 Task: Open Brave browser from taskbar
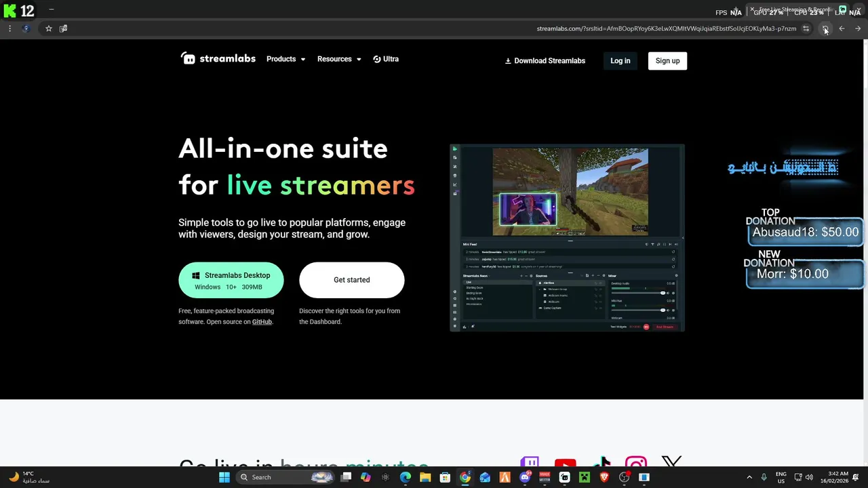pyautogui.click(x=604, y=477)
